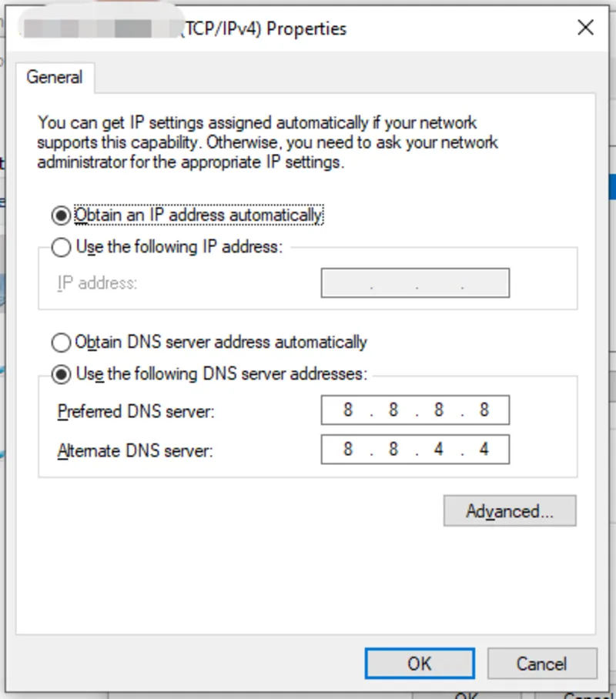Click the Preferred DNS server label
Screen dimensions: 616x699
(136, 412)
